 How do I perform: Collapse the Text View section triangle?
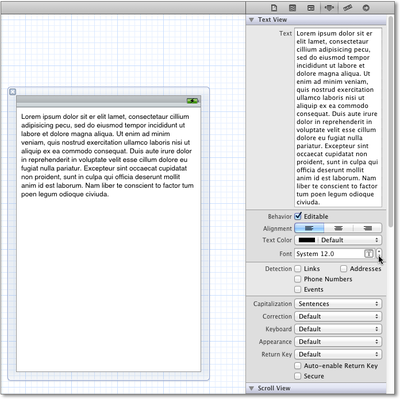click(252, 20)
